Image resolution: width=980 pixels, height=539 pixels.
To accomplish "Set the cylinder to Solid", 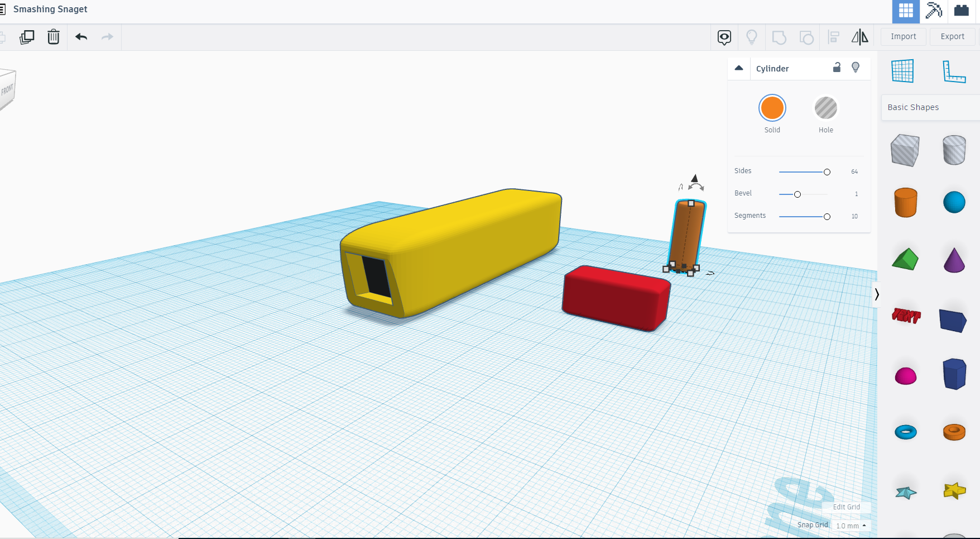I will tap(772, 108).
